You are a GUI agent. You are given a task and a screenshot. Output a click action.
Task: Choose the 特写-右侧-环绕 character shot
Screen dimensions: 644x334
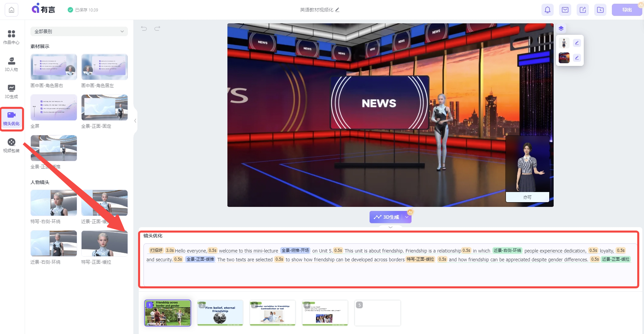point(54,203)
